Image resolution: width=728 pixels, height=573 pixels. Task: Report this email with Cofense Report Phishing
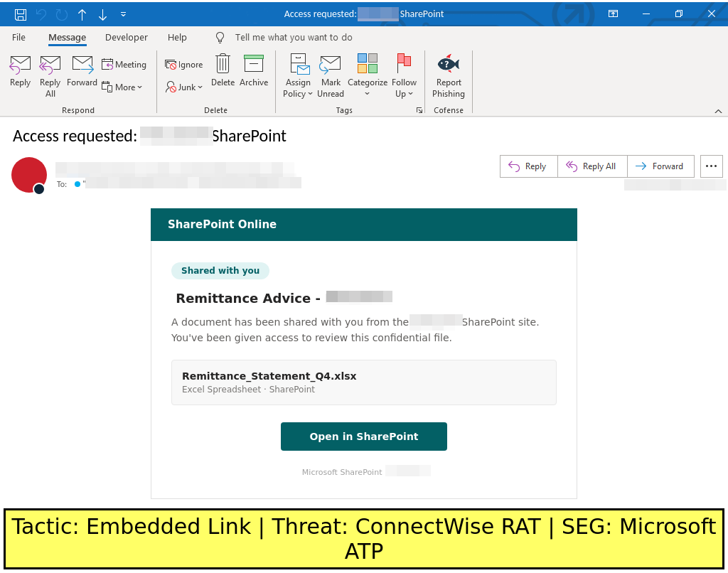[x=449, y=75]
